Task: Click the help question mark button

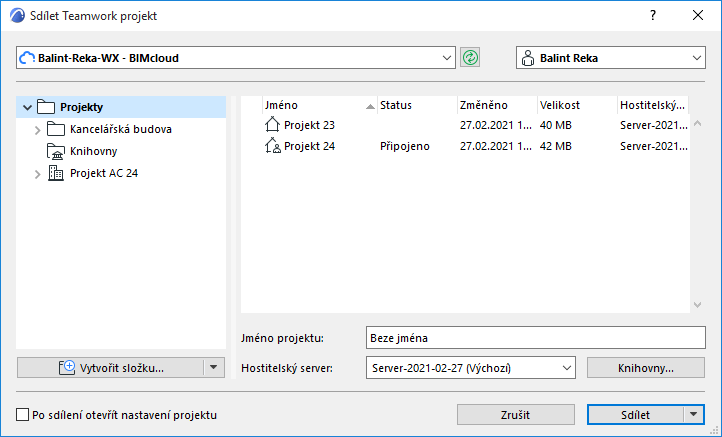Action: [653, 15]
